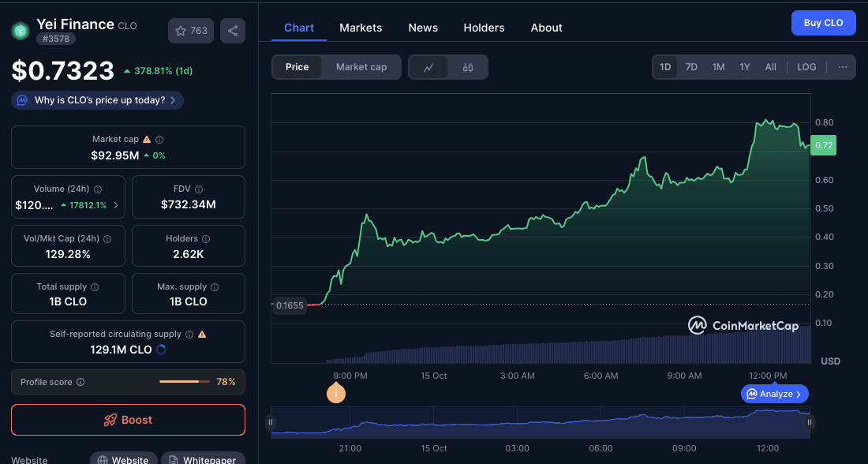Image resolution: width=868 pixels, height=464 pixels.
Task: Select the line chart icon
Action: (428, 68)
